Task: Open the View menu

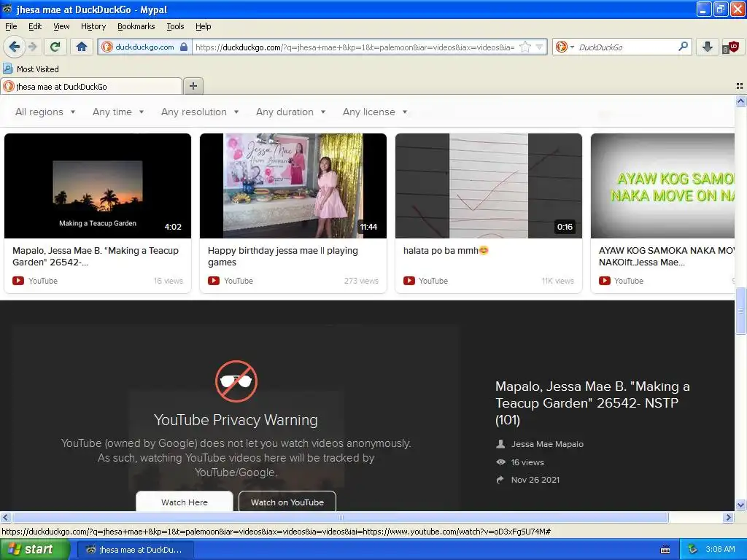Action: point(61,26)
